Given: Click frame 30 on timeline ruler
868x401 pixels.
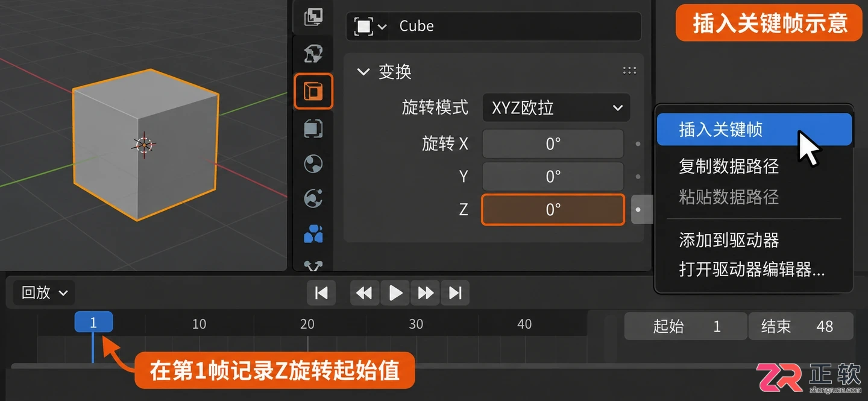Looking at the screenshot, I should tap(416, 324).
